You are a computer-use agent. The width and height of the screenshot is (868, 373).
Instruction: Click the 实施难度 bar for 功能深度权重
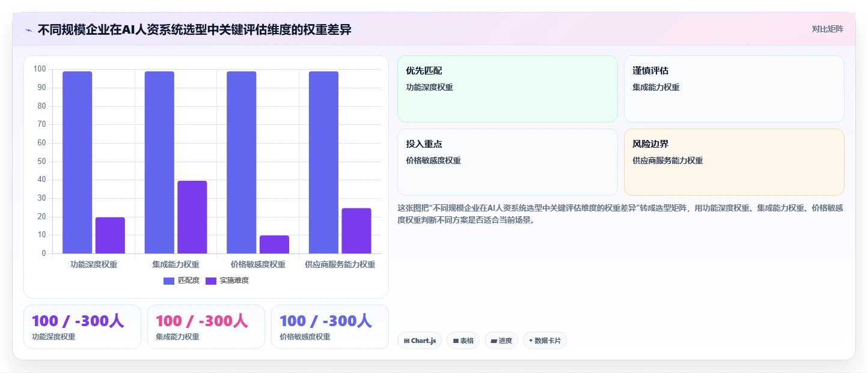pos(110,235)
